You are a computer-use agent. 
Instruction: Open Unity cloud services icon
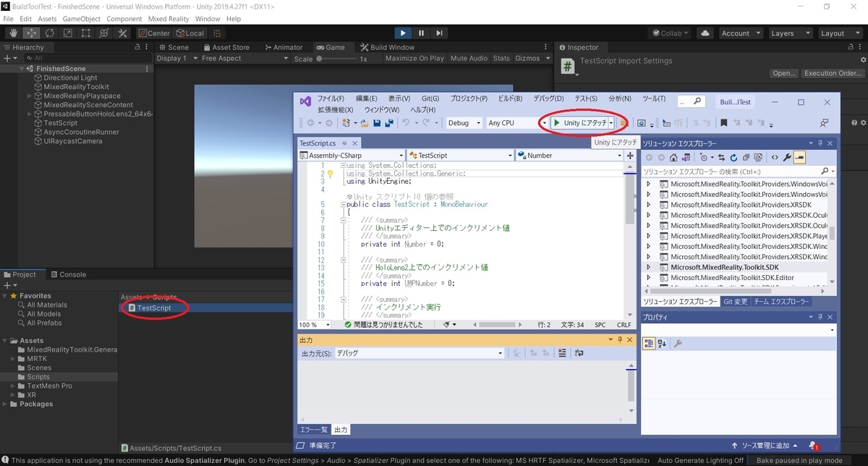coord(705,33)
